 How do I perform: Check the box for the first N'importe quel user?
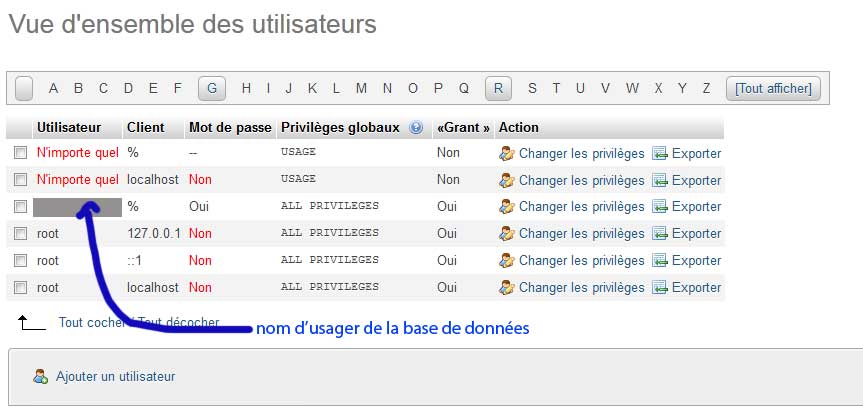click(20, 153)
